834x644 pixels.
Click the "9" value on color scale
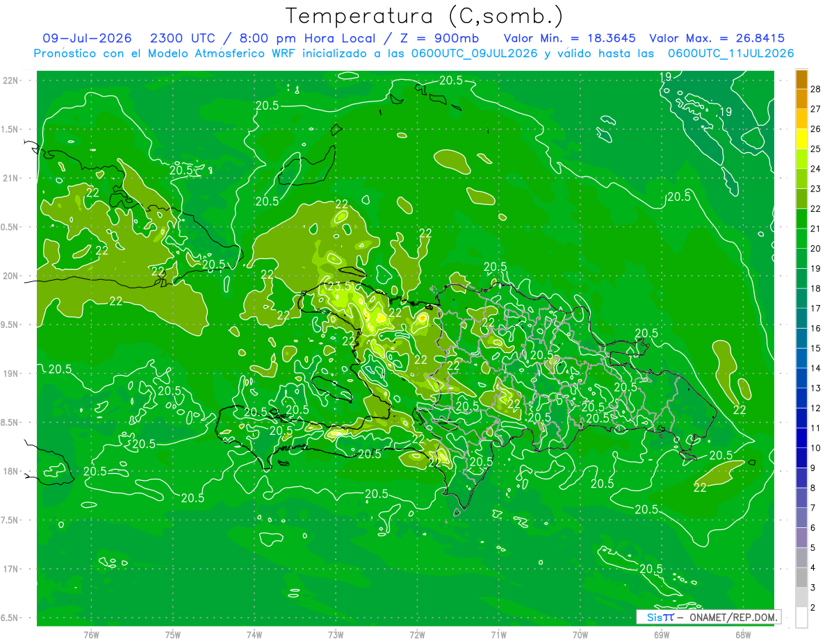click(x=813, y=468)
